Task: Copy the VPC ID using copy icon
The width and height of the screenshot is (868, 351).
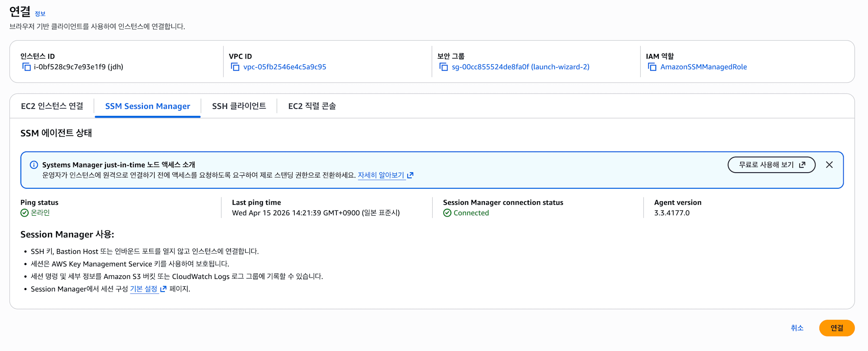Action: [x=235, y=67]
